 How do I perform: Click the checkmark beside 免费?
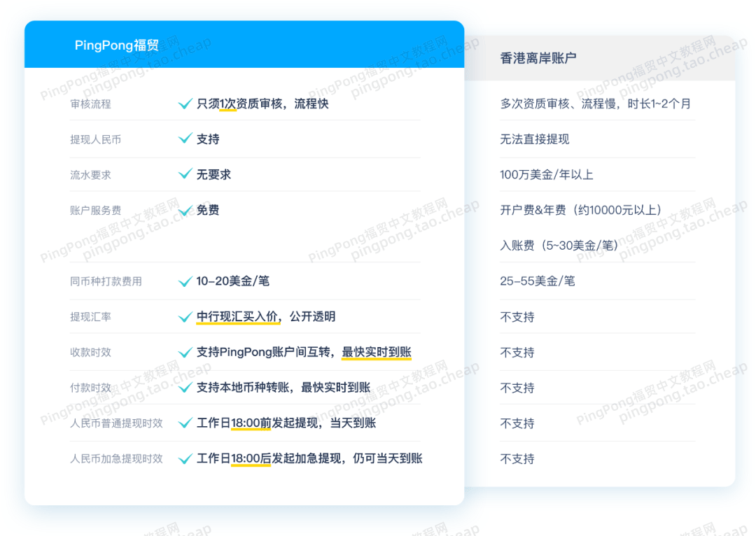[185, 211]
